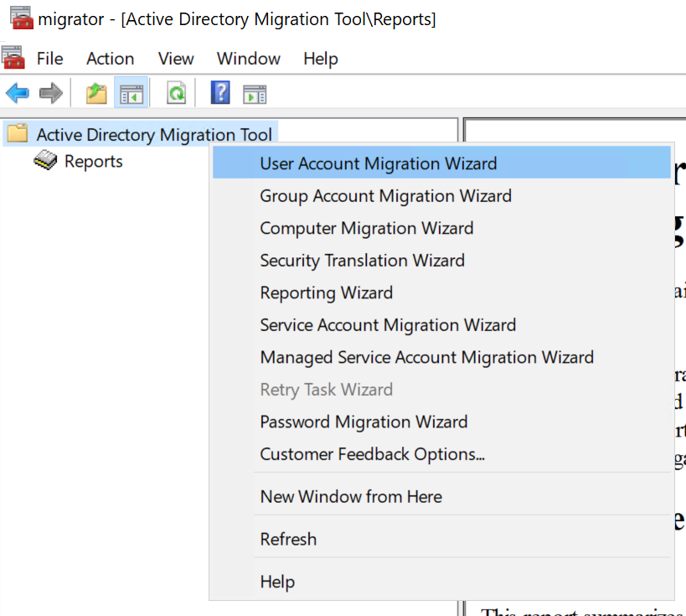Image resolution: width=686 pixels, height=616 pixels.
Task: Click the Forward arrow toolbar icon
Action: [51, 93]
